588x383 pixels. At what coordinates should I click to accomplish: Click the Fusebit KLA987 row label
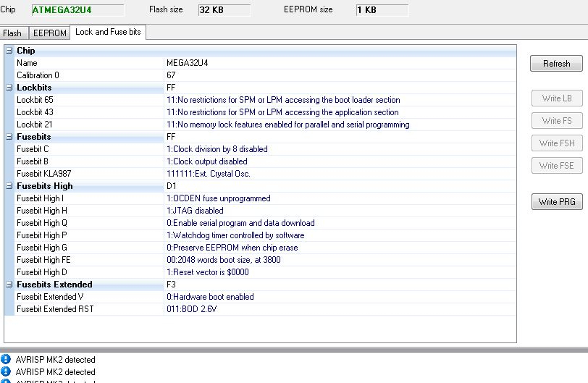44,174
